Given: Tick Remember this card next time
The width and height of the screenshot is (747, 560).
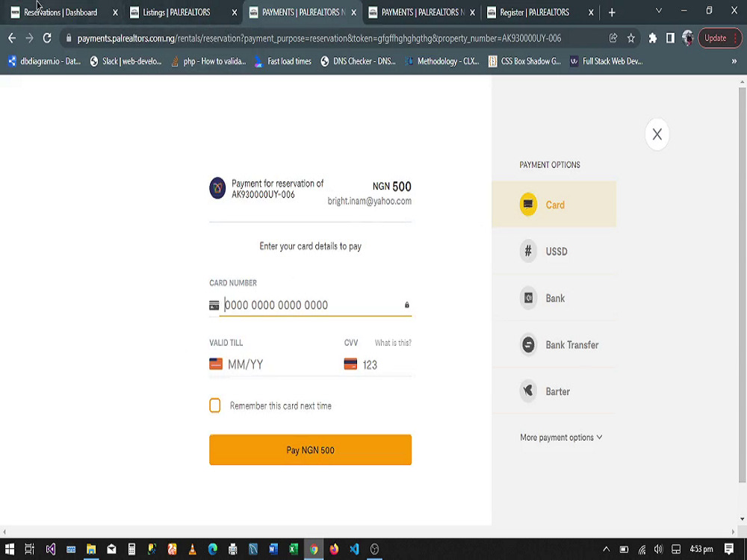Looking at the screenshot, I should click(x=215, y=405).
